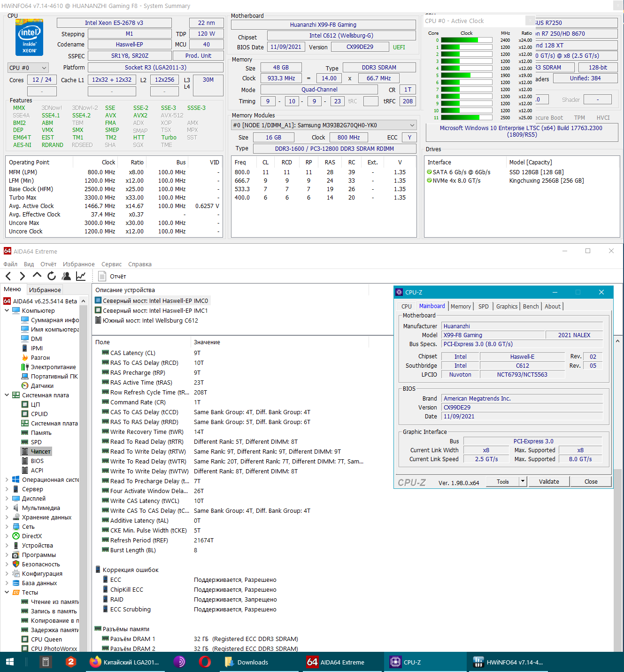Image resolution: width=624 pixels, height=672 pixels.
Task: Open the Windows Start menu
Action: (9, 662)
